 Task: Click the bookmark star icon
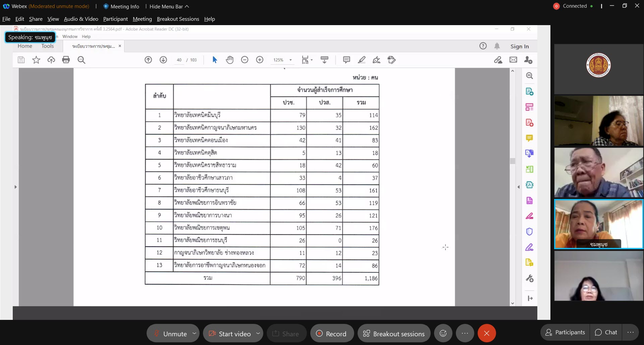pyautogui.click(x=36, y=60)
